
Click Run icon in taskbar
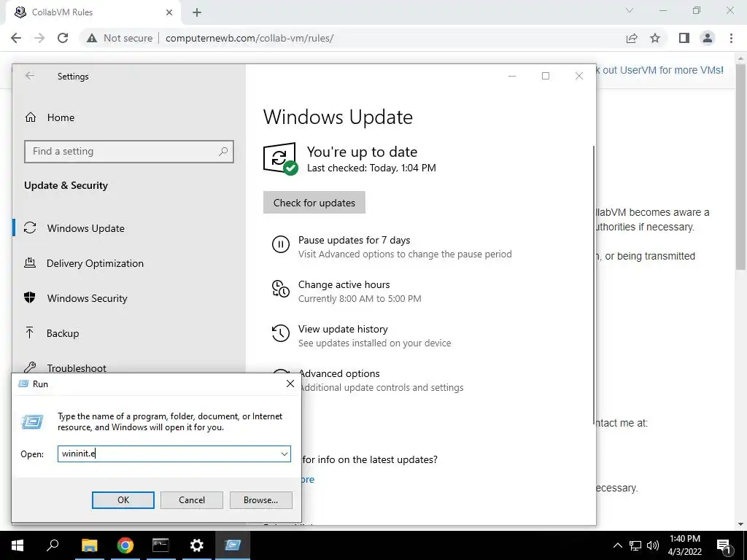[x=233, y=545]
